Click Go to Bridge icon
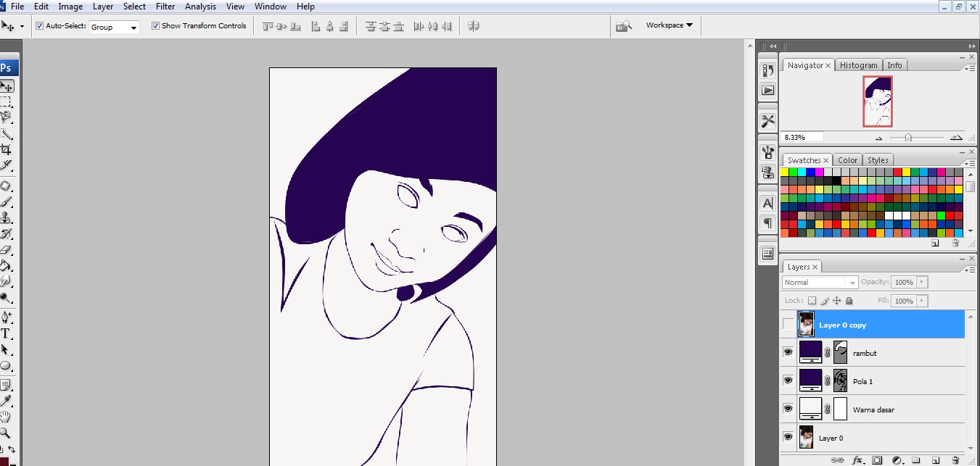 623,26
